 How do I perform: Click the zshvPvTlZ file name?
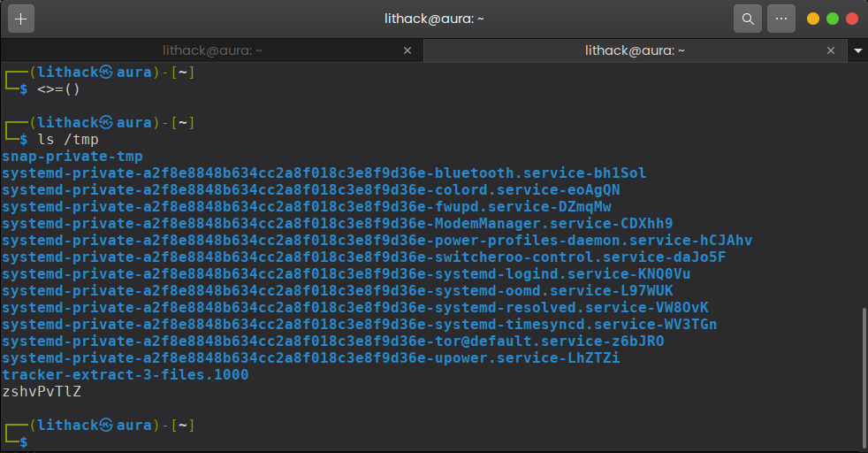pyautogui.click(x=42, y=392)
